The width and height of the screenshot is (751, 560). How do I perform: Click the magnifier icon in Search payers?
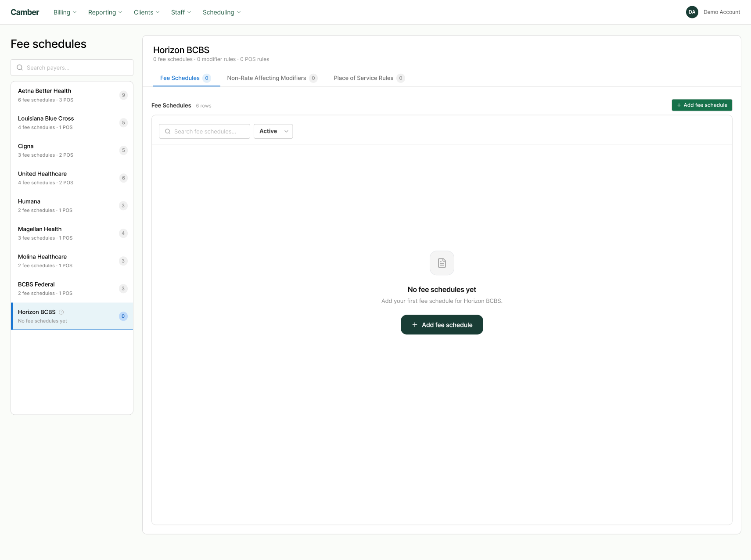pos(20,68)
